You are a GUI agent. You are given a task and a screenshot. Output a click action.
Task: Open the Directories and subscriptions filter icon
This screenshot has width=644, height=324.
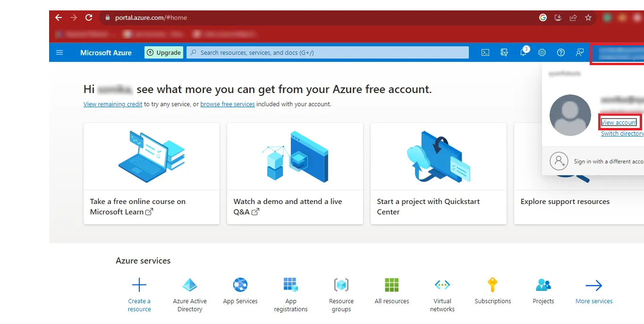coord(504,52)
